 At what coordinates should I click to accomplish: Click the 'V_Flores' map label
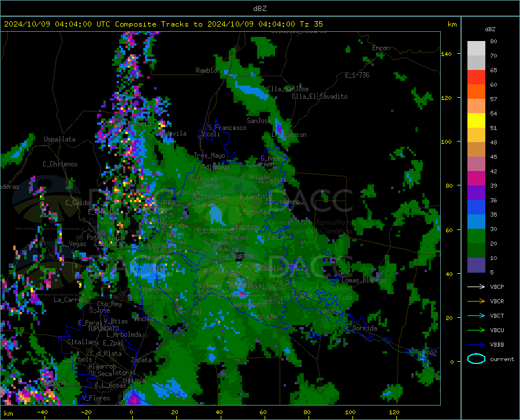tap(96, 398)
